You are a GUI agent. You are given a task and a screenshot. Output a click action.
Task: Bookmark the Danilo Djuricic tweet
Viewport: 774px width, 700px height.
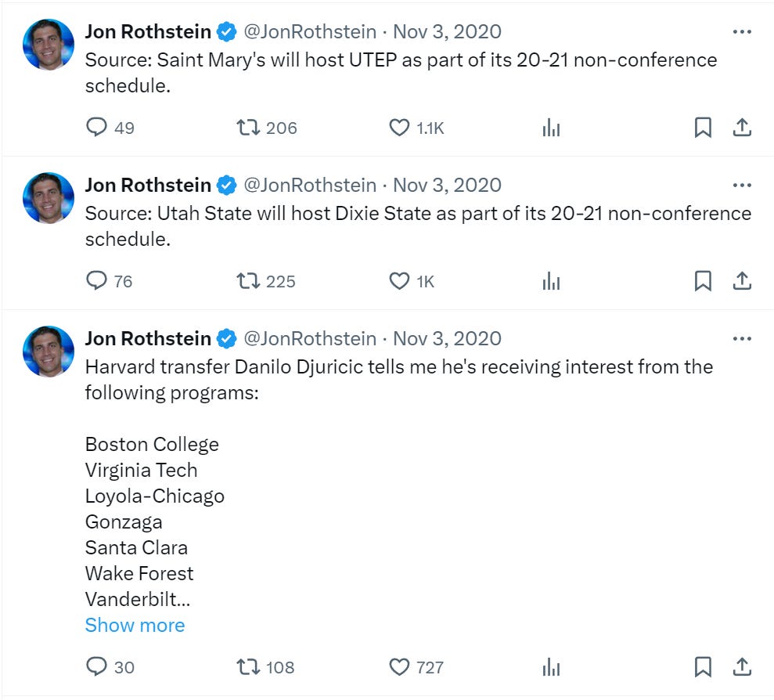[x=703, y=666]
